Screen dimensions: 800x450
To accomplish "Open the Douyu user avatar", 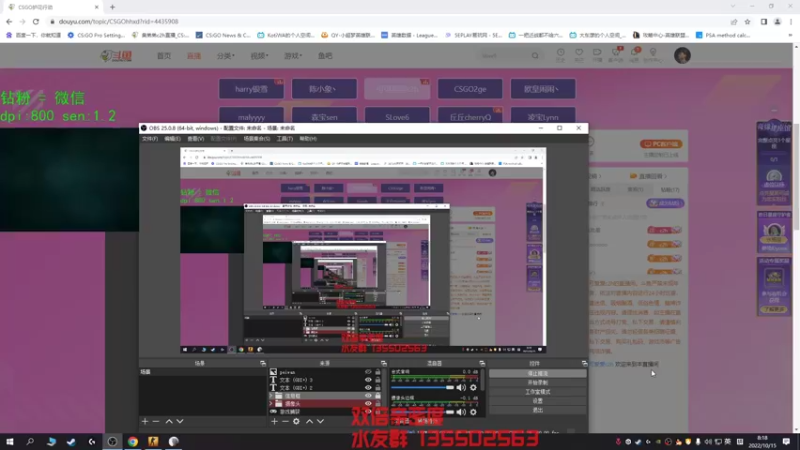I will (x=682, y=55).
